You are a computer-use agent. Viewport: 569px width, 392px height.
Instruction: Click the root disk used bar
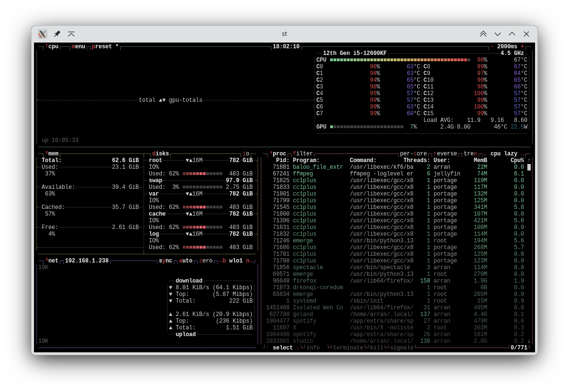202,174
